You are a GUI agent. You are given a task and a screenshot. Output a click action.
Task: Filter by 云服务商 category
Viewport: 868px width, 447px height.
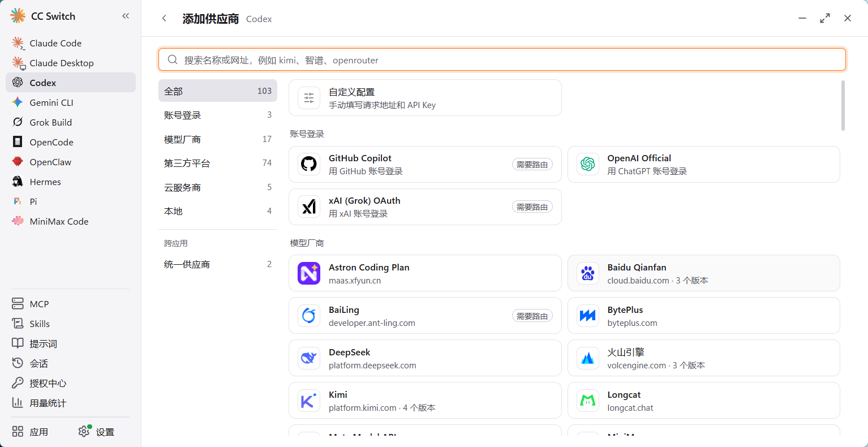[x=218, y=187]
